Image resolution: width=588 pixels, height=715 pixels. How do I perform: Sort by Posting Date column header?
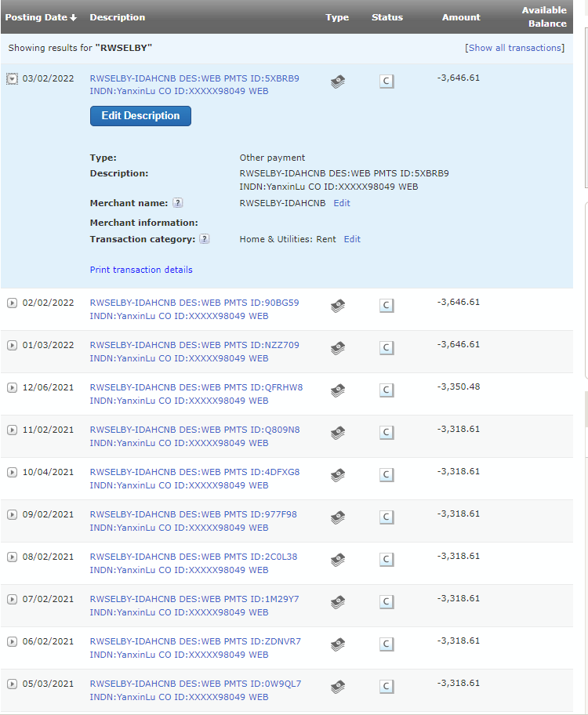point(41,17)
